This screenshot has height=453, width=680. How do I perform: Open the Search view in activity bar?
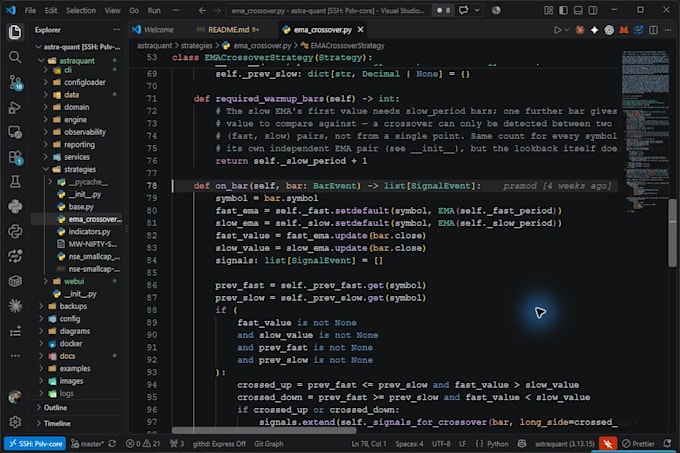point(15,57)
